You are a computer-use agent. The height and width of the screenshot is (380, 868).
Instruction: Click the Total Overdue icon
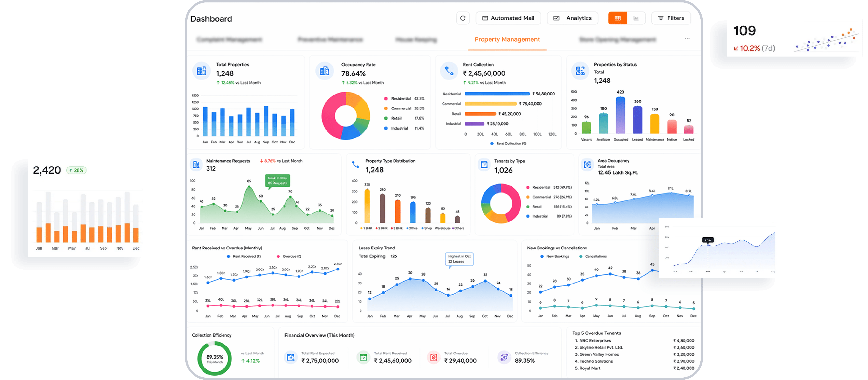click(434, 357)
